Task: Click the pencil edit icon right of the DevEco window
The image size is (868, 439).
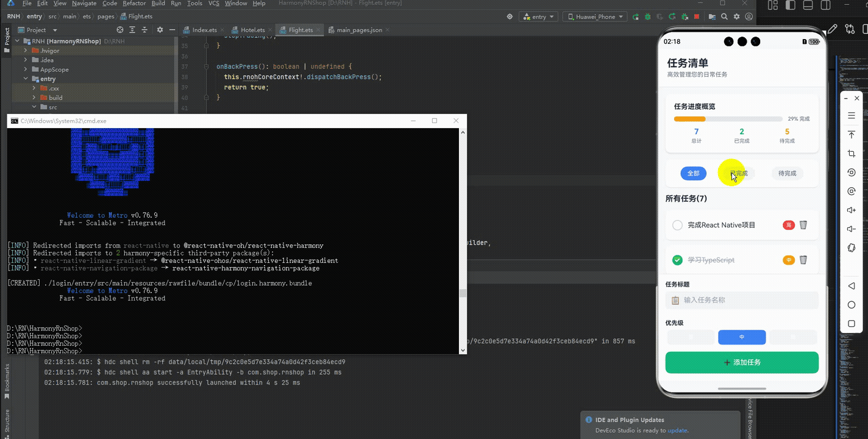Action: point(832,29)
